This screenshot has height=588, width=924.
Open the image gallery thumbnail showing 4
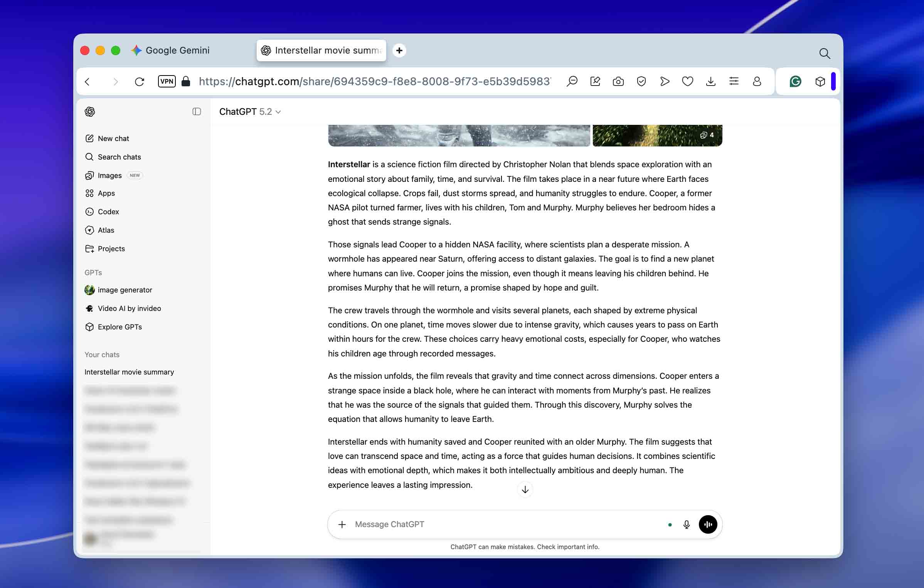(x=657, y=135)
